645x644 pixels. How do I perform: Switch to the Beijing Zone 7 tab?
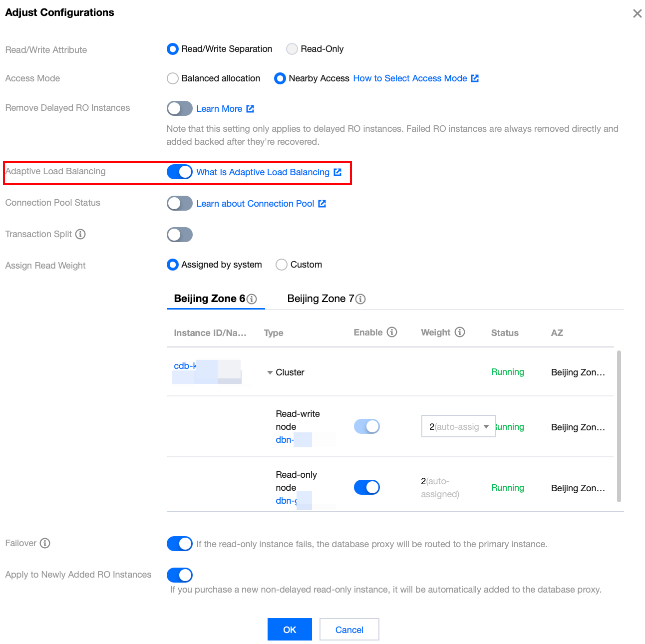pos(326,299)
